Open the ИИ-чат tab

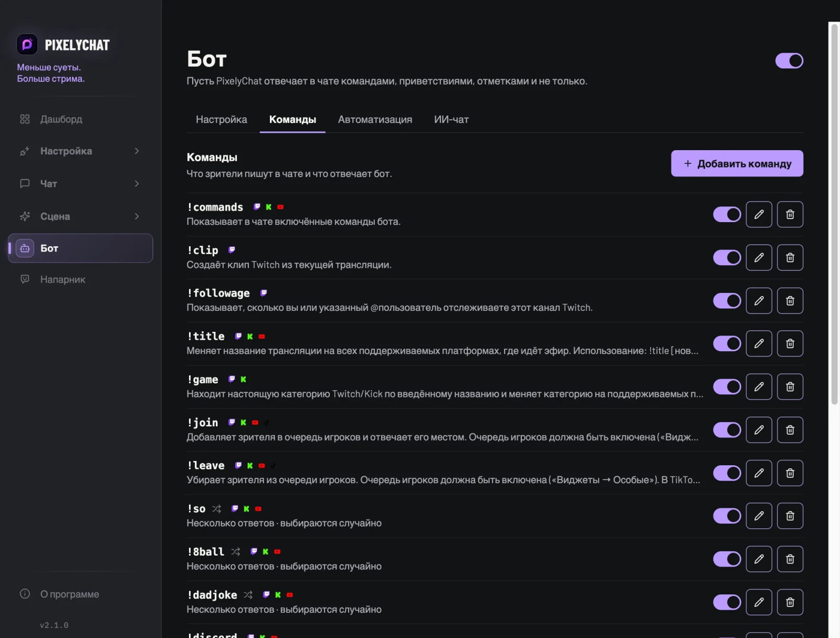(451, 120)
